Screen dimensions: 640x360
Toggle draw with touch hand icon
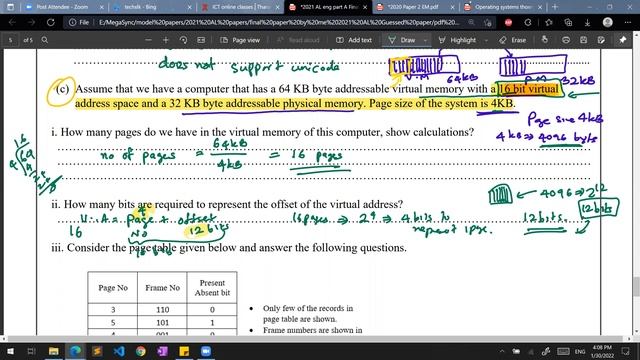point(544,40)
